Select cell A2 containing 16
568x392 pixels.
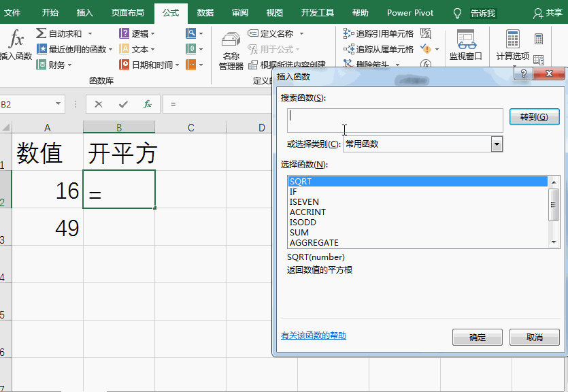pyautogui.click(x=48, y=189)
